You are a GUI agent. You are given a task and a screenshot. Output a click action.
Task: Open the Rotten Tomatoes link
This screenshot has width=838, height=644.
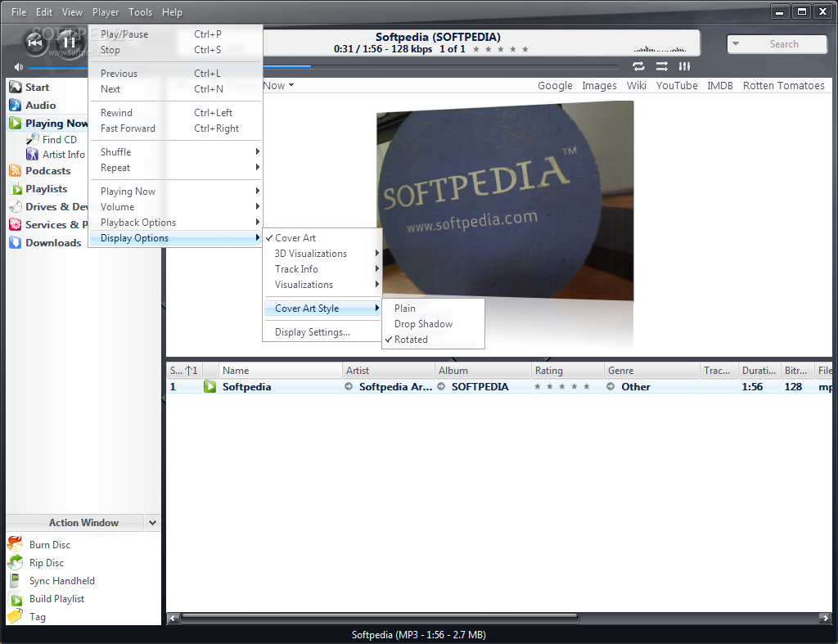[783, 85]
